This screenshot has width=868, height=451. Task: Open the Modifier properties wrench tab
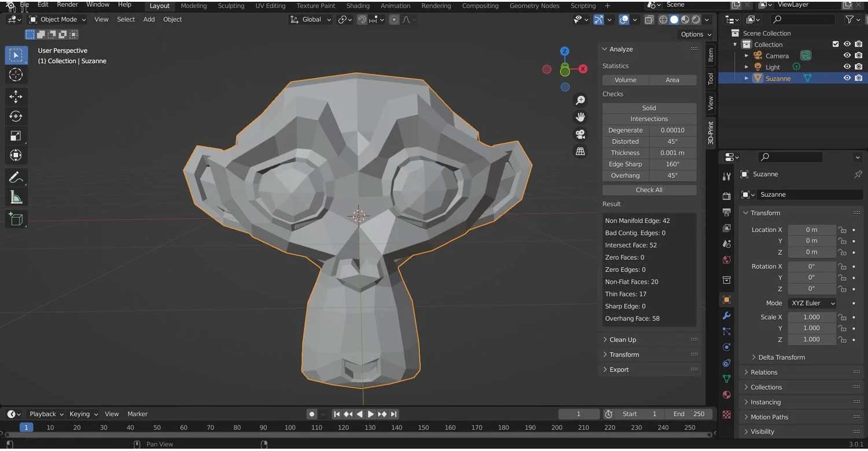pyautogui.click(x=727, y=316)
